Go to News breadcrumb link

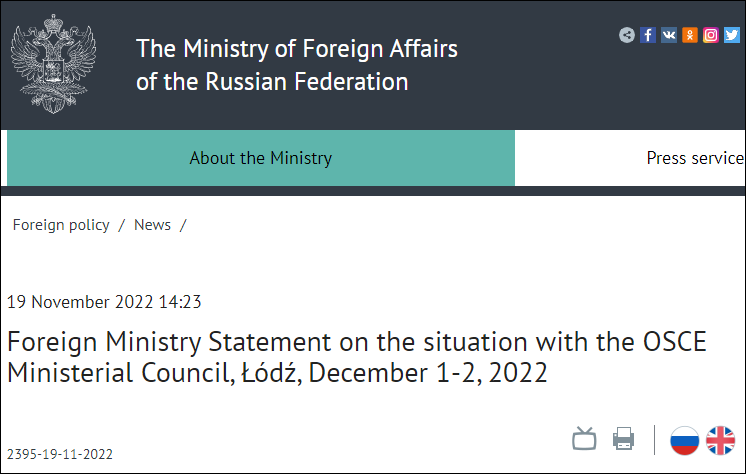coord(152,225)
